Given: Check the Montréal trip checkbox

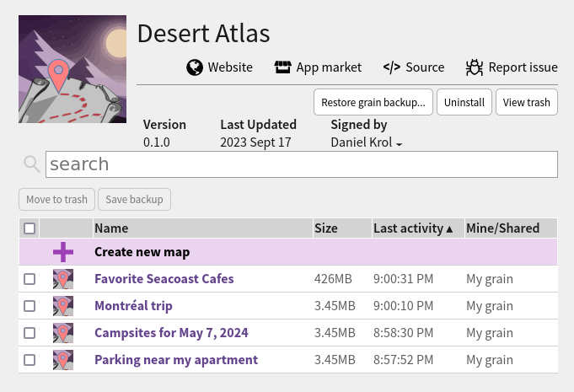Looking at the screenshot, I should (30, 306).
